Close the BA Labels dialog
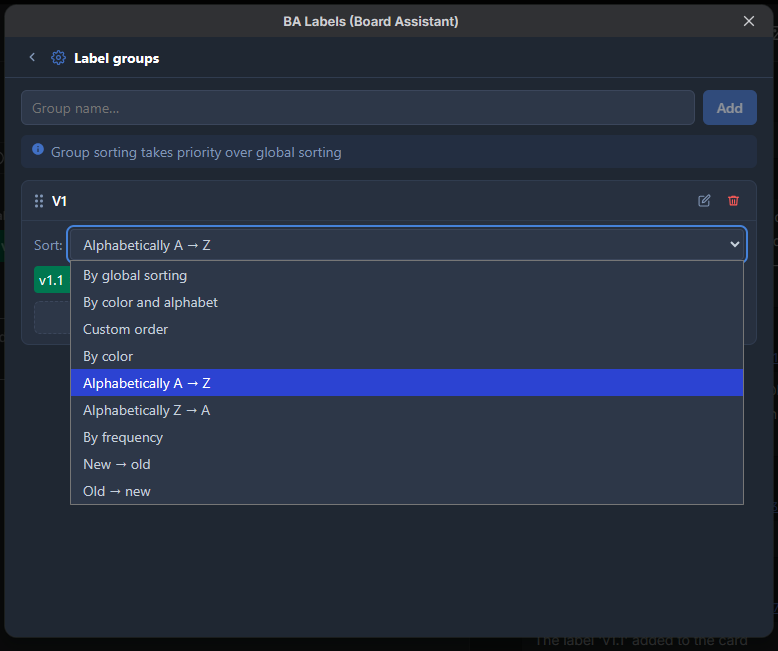This screenshot has height=651, width=778. pos(749,21)
